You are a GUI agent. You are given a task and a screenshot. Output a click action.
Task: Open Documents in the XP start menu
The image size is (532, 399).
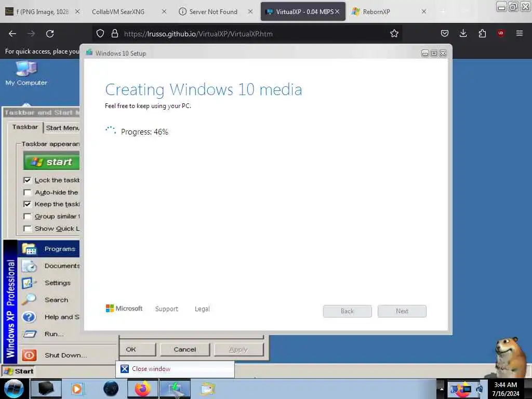coord(48,265)
